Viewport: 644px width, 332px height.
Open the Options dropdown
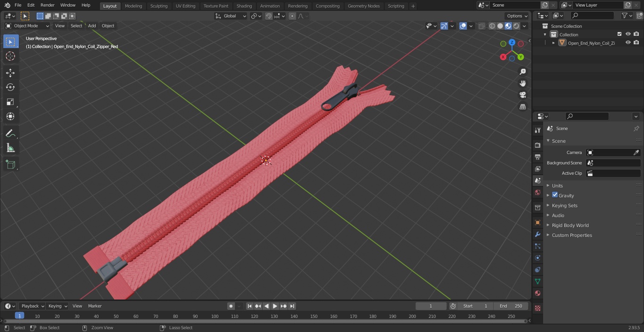click(517, 16)
